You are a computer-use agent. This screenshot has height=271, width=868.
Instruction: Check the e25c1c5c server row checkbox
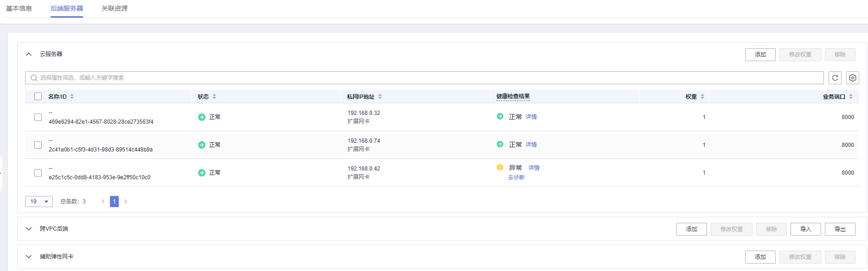point(38,173)
